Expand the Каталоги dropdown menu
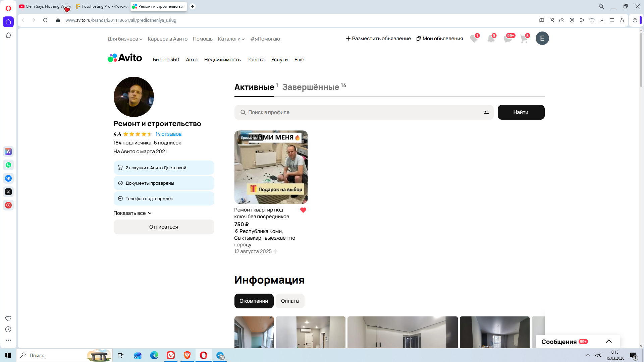The image size is (644, 362). [231, 39]
